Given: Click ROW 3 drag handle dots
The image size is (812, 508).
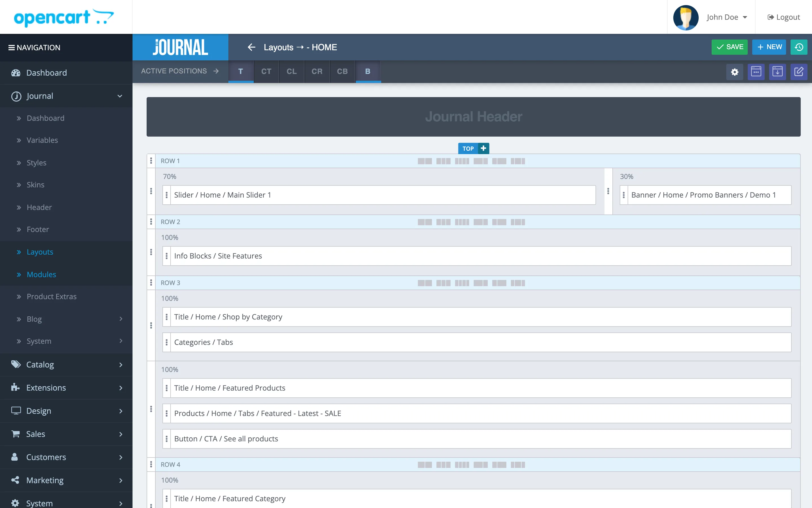Looking at the screenshot, I should (151, 283).
